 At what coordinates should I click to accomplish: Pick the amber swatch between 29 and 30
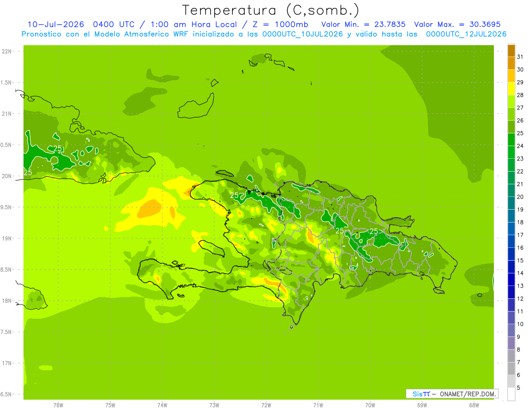point(511,76)
